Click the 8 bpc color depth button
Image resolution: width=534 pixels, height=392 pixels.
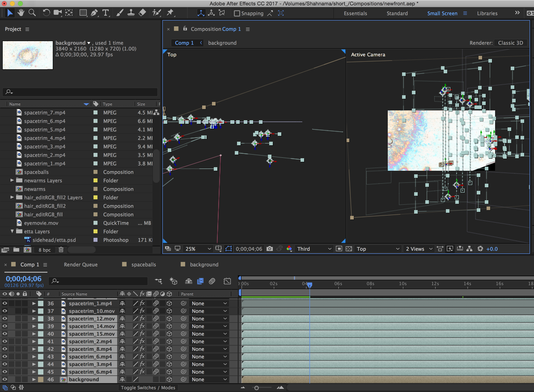(45, 250)
